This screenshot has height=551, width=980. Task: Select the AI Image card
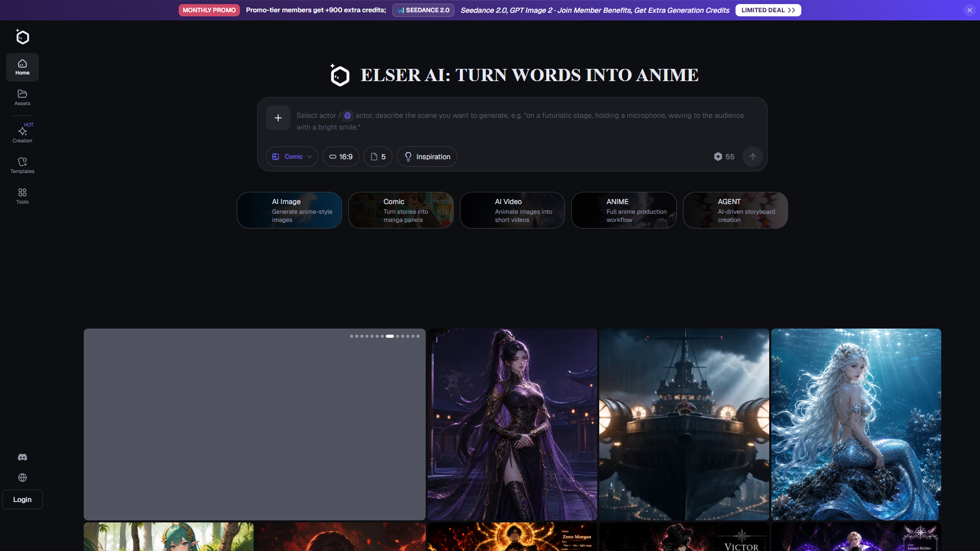289,210
